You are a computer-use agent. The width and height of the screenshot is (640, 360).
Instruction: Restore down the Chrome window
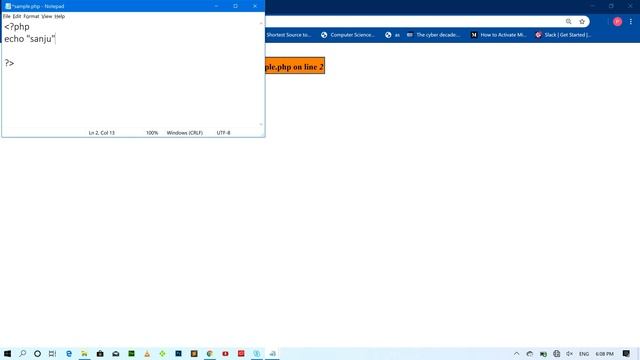(x=611, y=6)
